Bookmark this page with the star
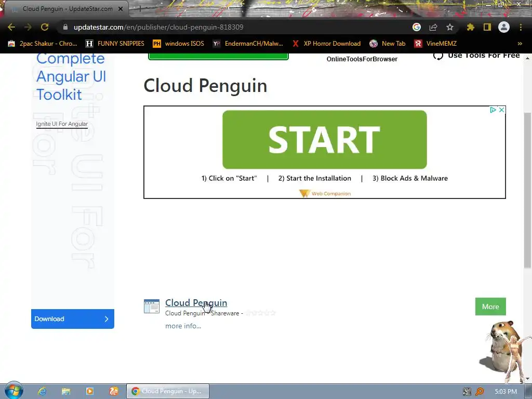The height and width of the screenshot is (399, 532). tap(450, 27)
